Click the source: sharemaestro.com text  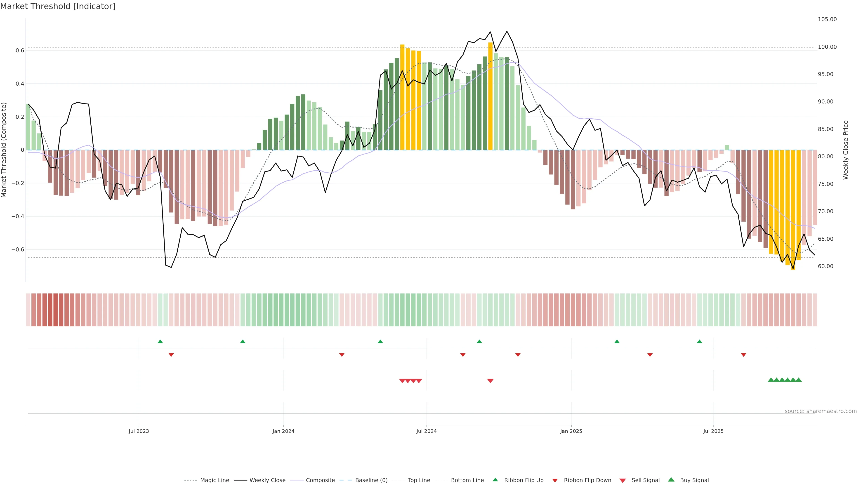point(821,411)
